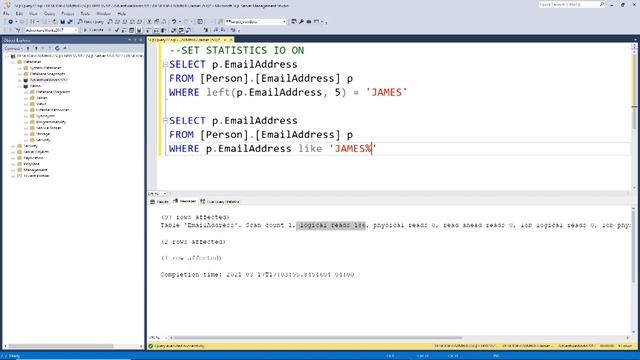This screenshot has width=640, height=360.
Task: Expand the System Databases folder
Action: click(19, 68)
